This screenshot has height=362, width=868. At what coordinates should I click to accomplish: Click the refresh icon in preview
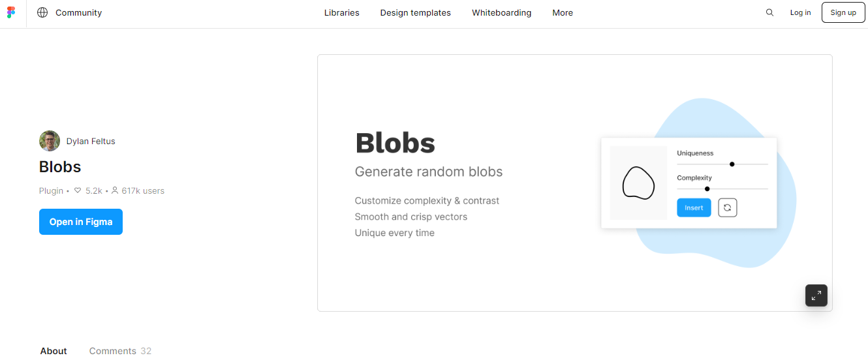(728, 208)
